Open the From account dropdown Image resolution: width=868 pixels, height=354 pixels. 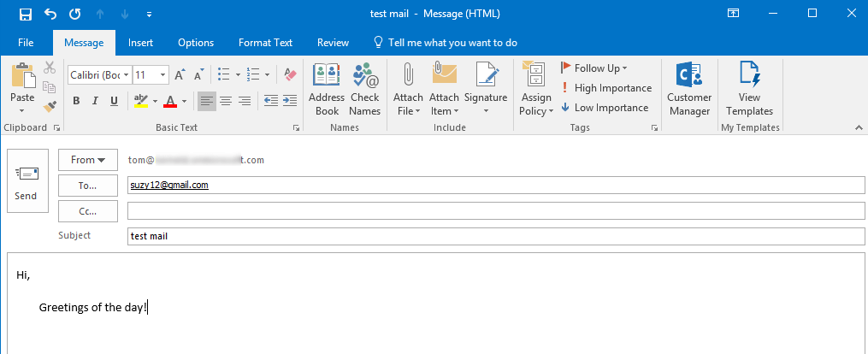(87, 160)
